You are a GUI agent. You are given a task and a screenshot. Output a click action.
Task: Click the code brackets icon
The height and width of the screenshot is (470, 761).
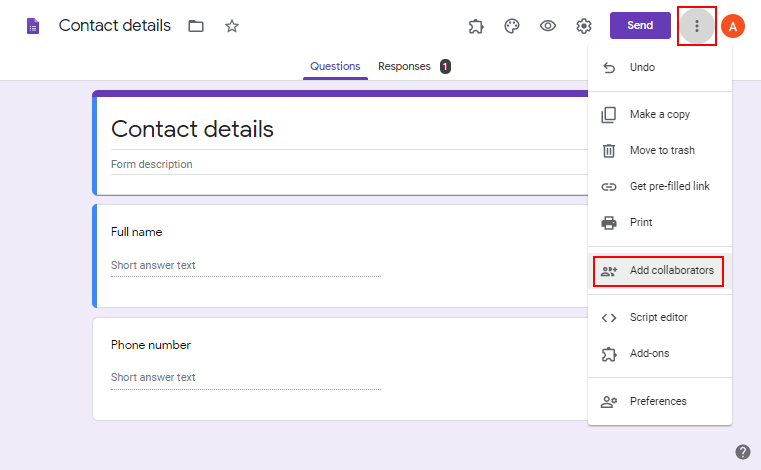(609, 318)
